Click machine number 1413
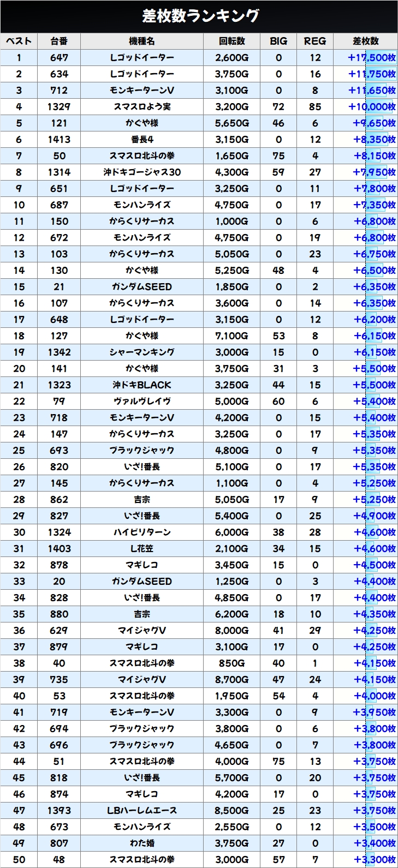This screenshot has width=398, height=868. [59, 139]
